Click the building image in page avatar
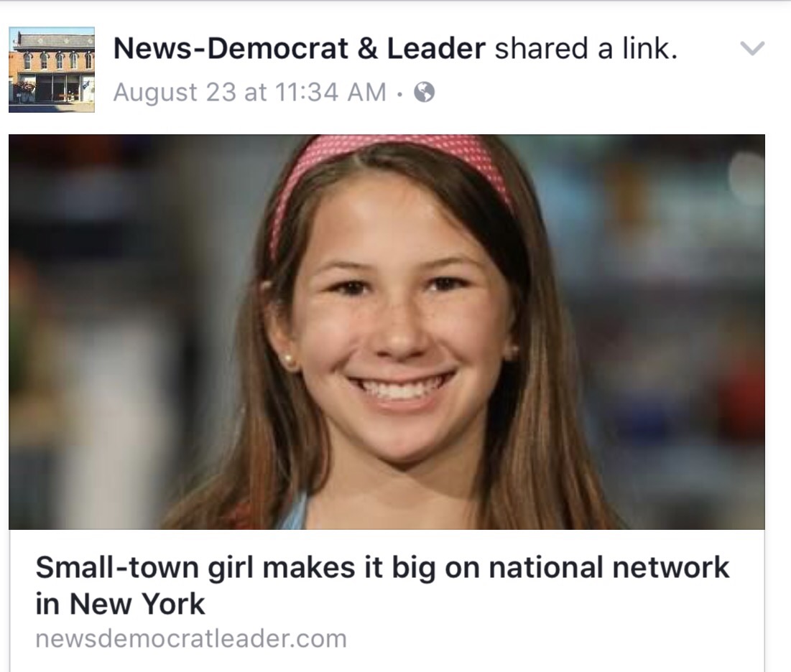Image resolution: width=791 pixels, height=672 pixels. pyautogui.click(x=52, y=70)
